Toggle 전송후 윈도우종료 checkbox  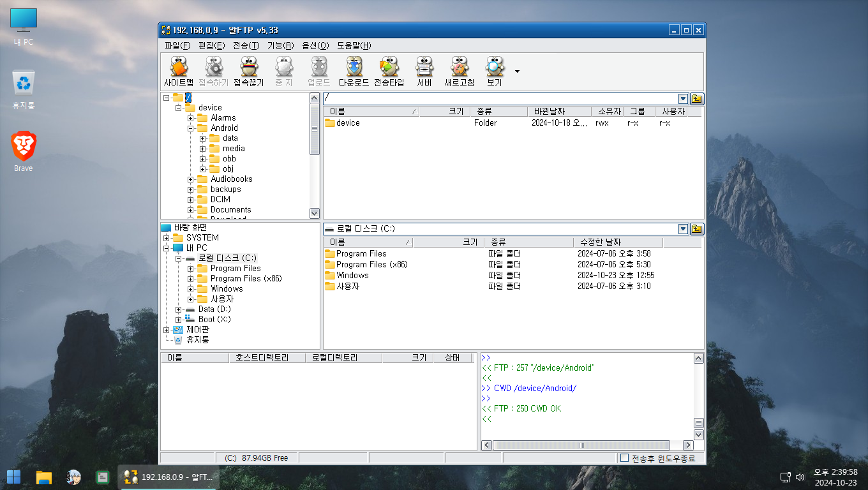624,458
